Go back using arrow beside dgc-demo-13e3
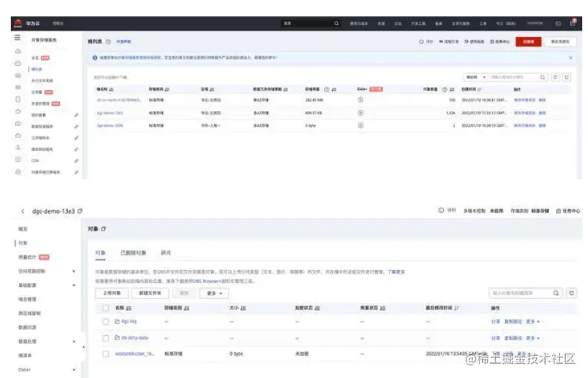The image size is (588, 378). (23, 212)
